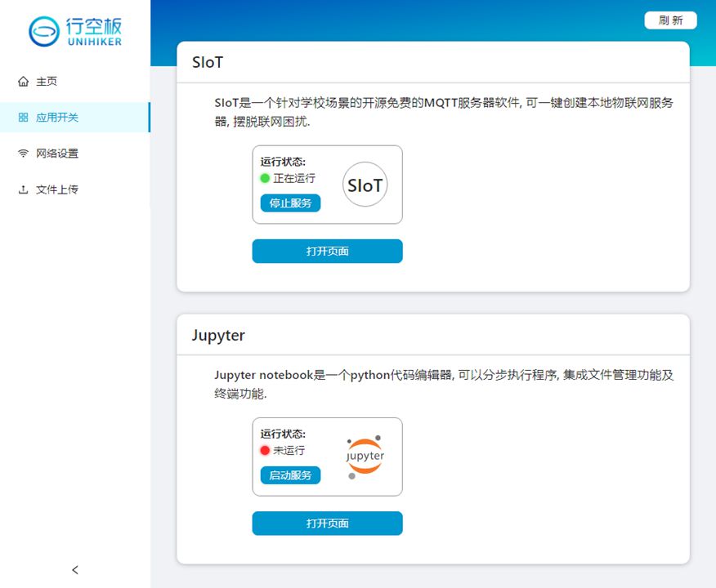Start Jupyter with 启动服务 button
The width and height of the screenshot is (716, 588).
point(290,475)
